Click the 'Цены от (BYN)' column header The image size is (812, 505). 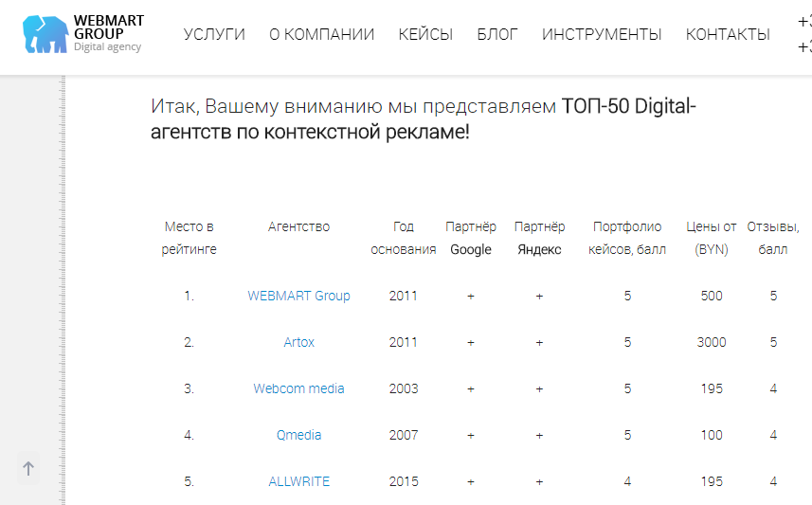[x=712, y=238]
